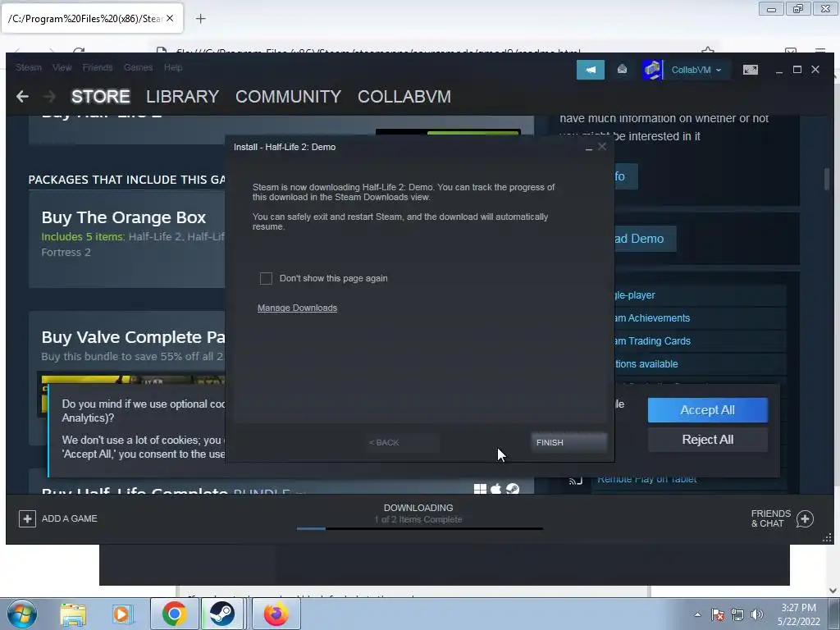Click captions available feature link

coord(646,363)
